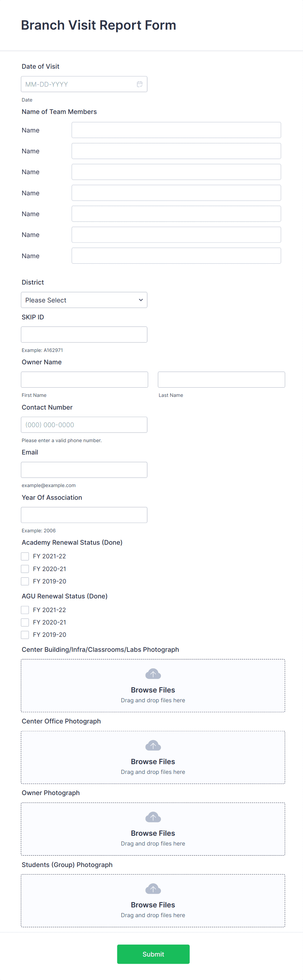Click upload cloud icon for Students Group Photograph
Image resolution: width=303 pixels, height=980 pixels.
coord(153,889)
